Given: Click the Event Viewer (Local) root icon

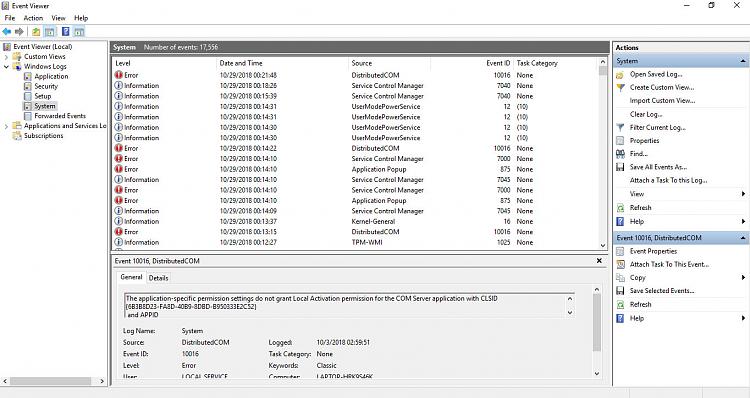Looking at the screenshot, I should coord(7,47).
